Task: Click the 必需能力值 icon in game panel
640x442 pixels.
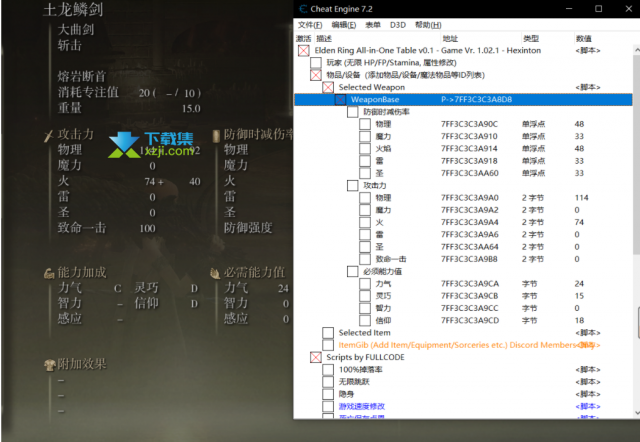Action: tap(215, 273)
